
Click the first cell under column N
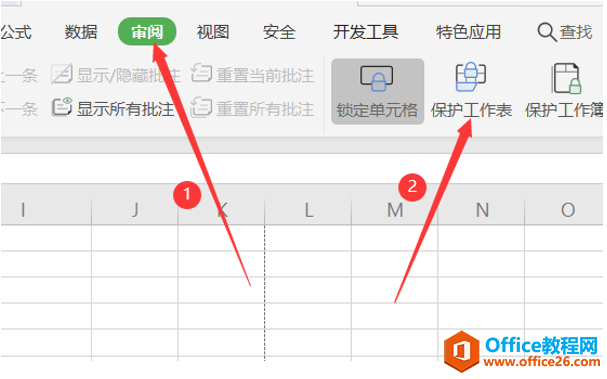pos(482,238)
